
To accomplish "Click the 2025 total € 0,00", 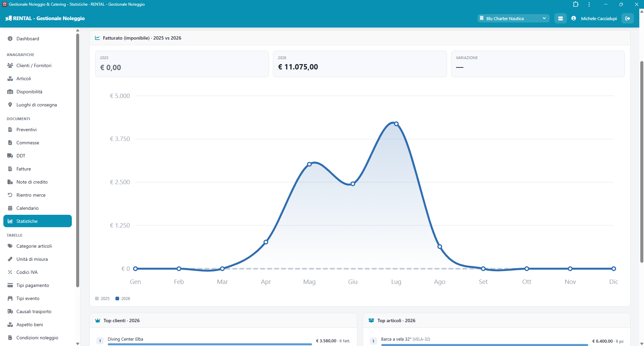I will [x=110, y=67].
